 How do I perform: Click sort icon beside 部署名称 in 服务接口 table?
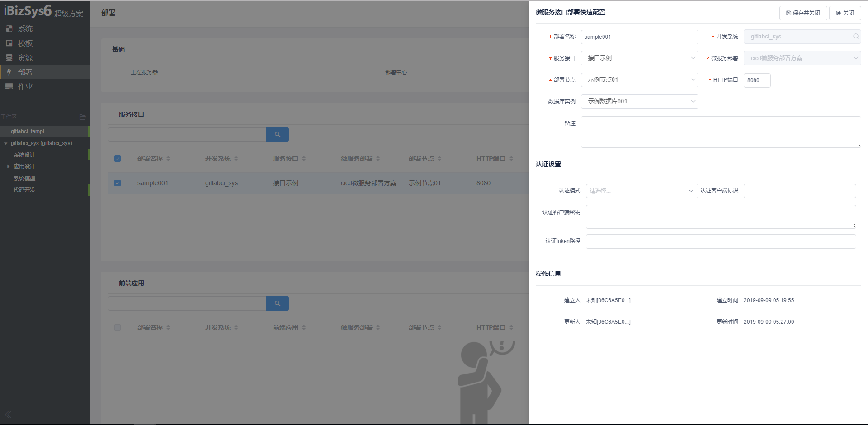click(x=168, y=159)
